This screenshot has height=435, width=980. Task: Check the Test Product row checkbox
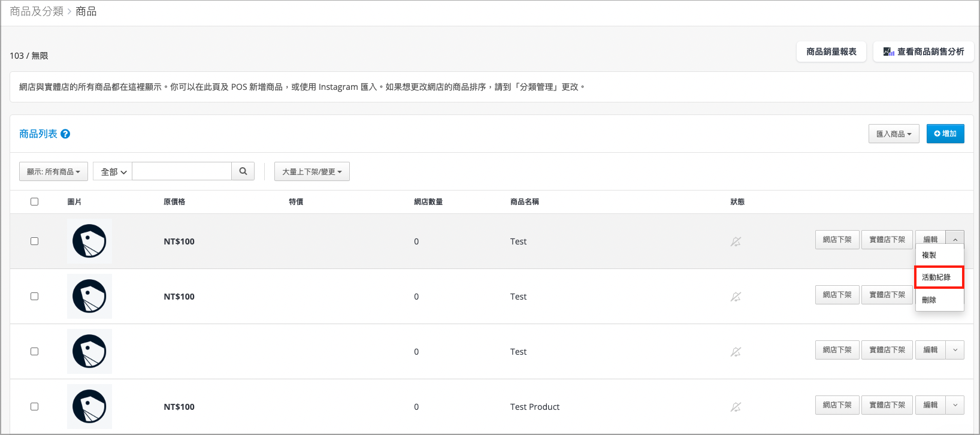(x=34, y=406)
